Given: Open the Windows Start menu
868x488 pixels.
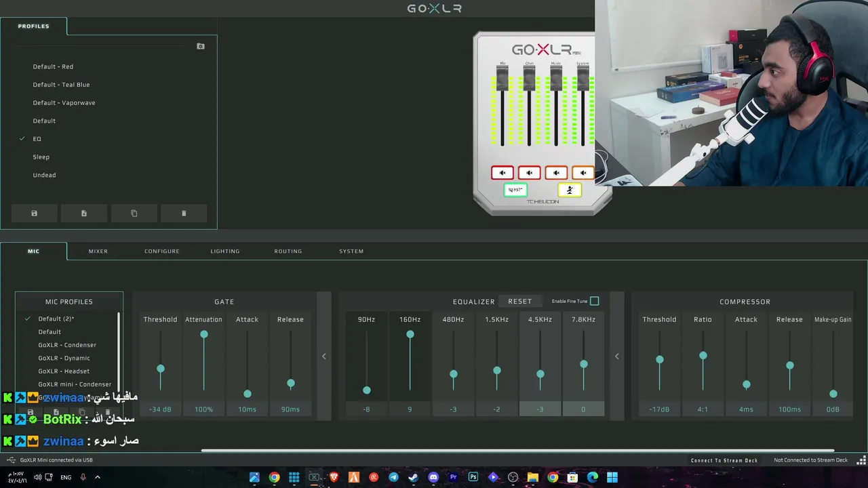Looking at the screenshot, I should [612, 477].
